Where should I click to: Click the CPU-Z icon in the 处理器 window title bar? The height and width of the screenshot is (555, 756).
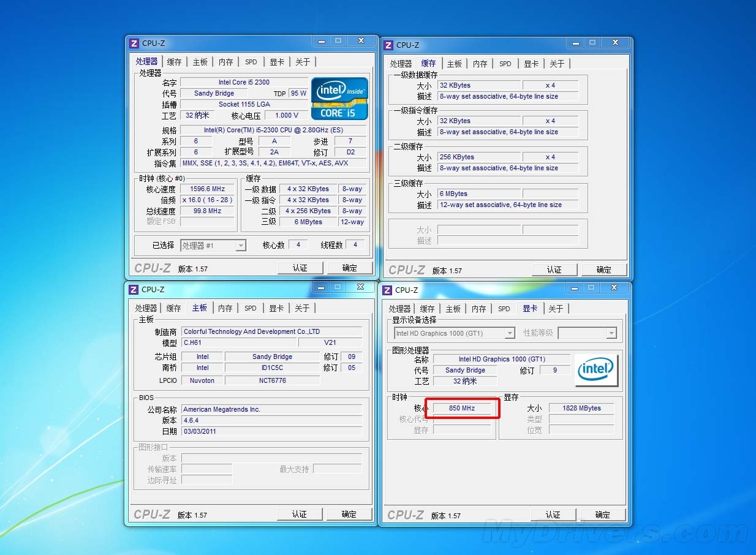click(134, 43)
